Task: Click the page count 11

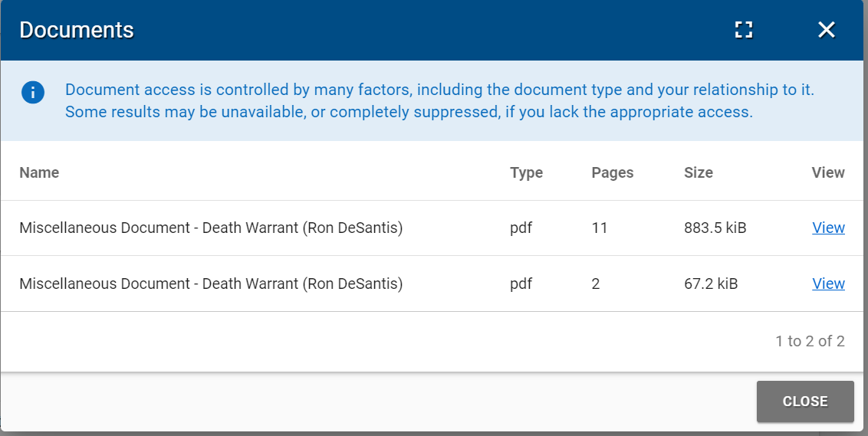Action: pos(600,228)
